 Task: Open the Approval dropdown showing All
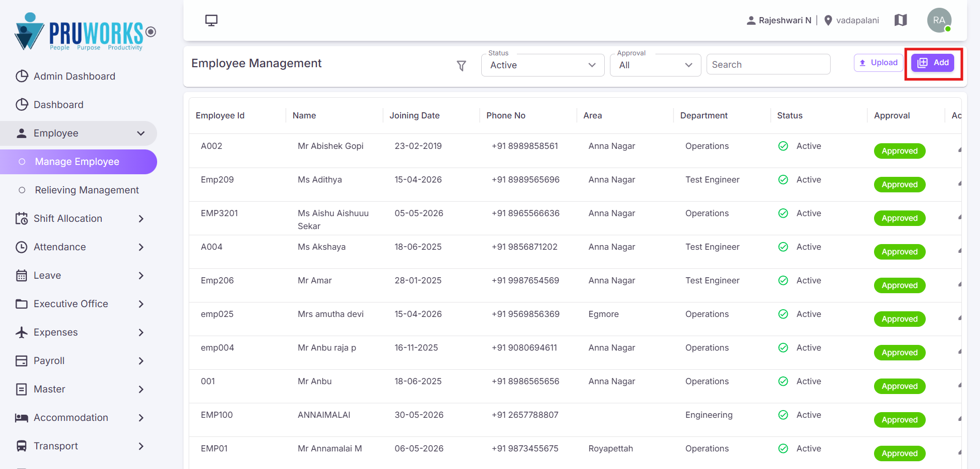point(655,65)
